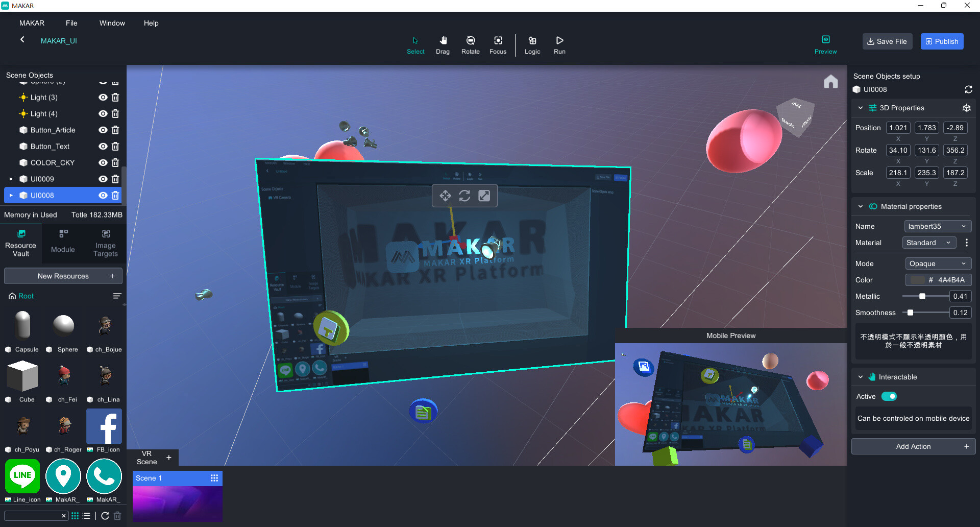Screen dimensions: 980x527
Task: Open the Material dropdown set to Standard
Action: tap(929, 243)
